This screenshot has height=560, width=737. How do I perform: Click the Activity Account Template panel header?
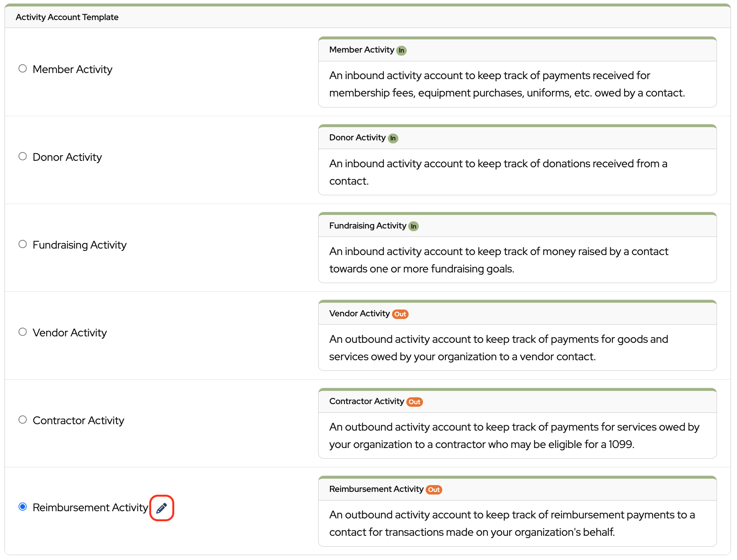click(x=67, y=17)
